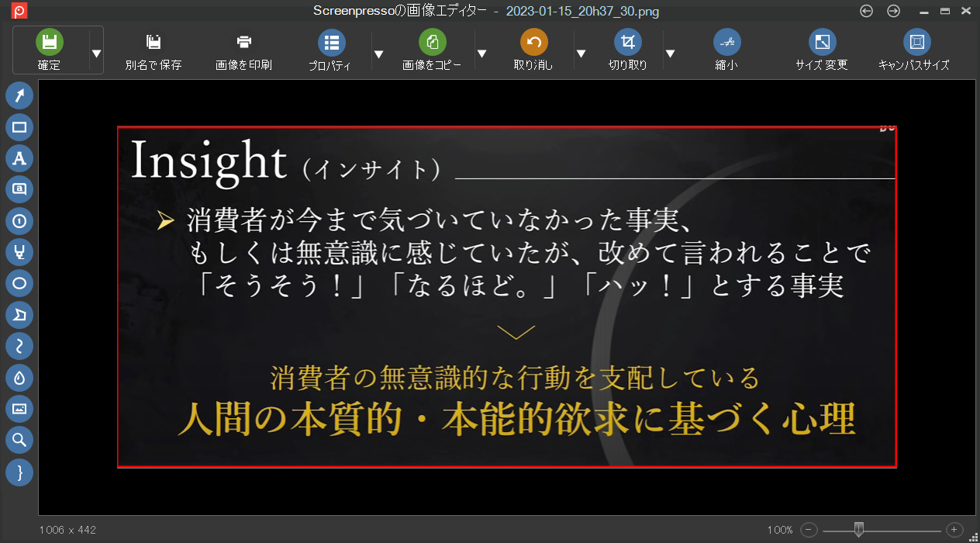Select the ellipse drawing tool

pyautogui.click(x=19, y=283)
